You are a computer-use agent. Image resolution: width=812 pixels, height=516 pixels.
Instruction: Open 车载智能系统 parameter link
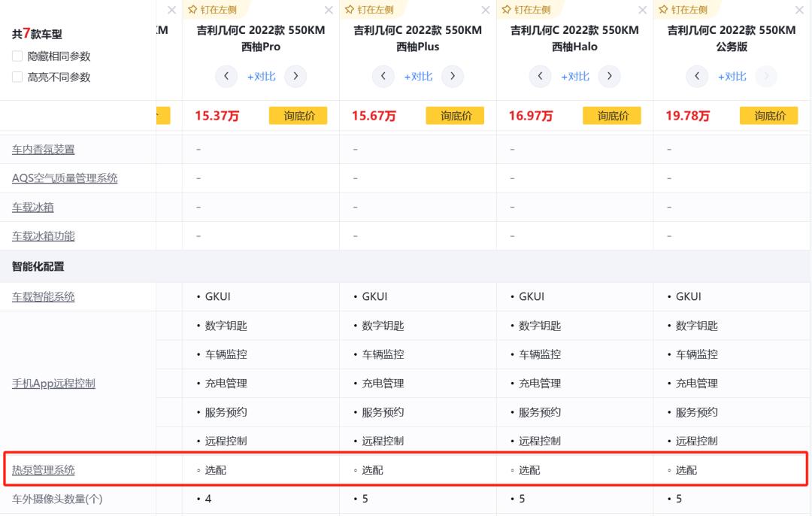(44, 297)
